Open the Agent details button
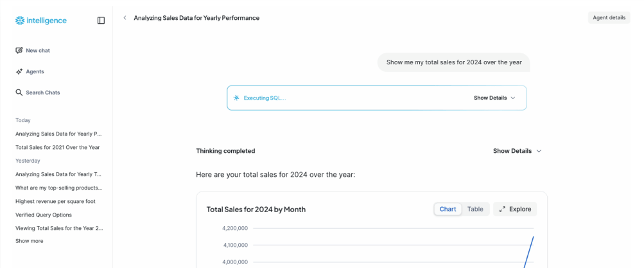The image size is (644, 268). coord(609,18)
